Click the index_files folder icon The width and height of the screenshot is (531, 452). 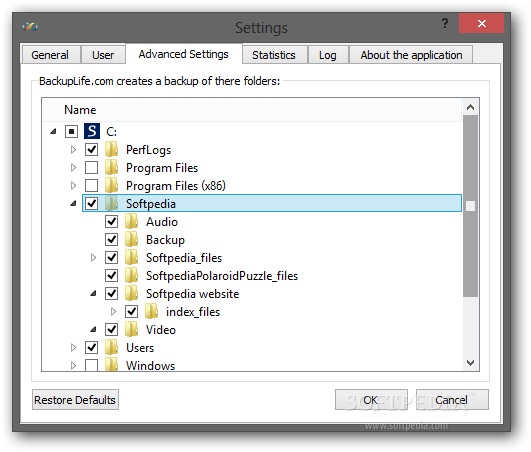[x=151, y=311]
